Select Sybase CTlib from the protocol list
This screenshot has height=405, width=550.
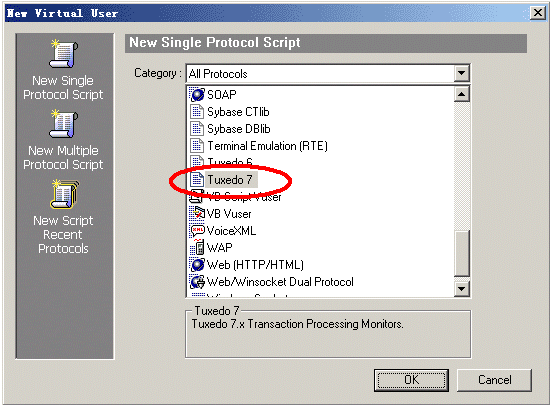click(x=238, y=112)
